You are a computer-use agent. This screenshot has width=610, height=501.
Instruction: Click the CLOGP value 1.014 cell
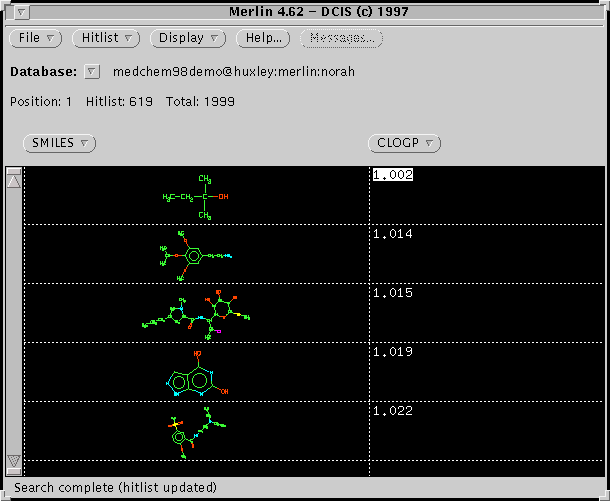pyautogui.click(x=392, y=234)
